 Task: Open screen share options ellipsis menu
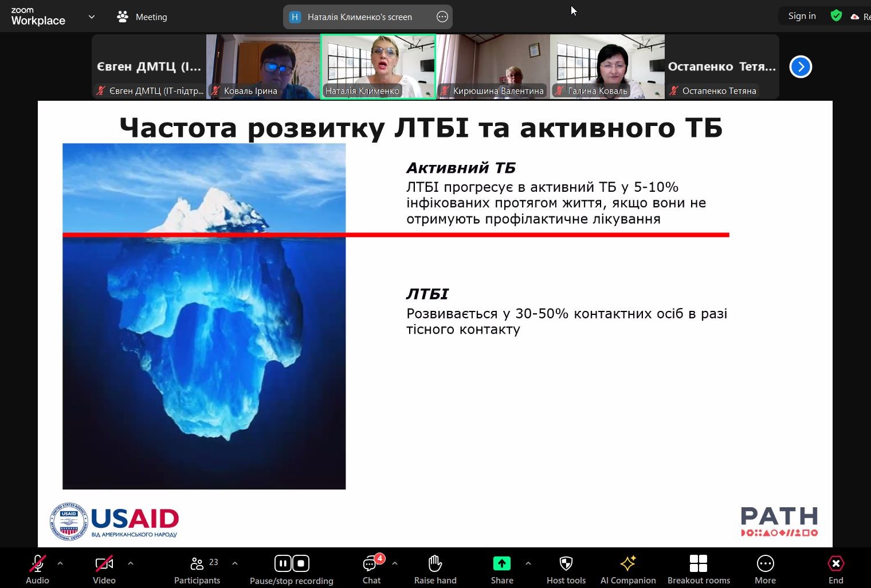coord(442,17)
